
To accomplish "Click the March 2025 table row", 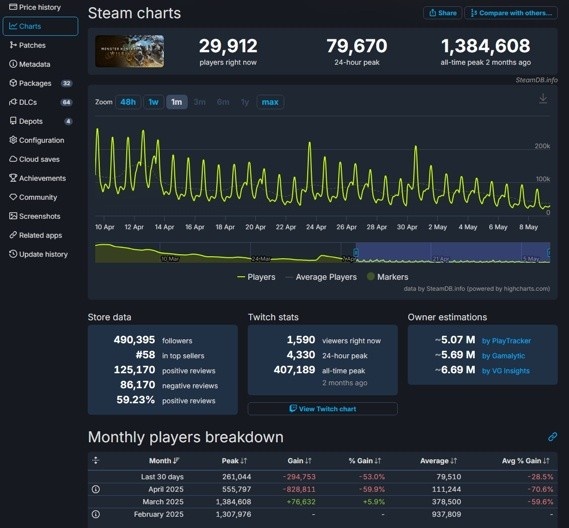I will coord(323,502).
